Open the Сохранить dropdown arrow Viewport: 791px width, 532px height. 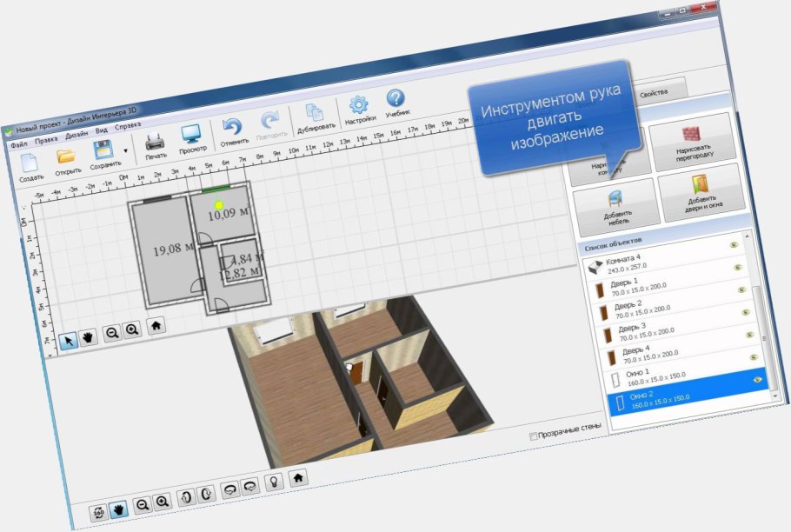click(124, 150)
